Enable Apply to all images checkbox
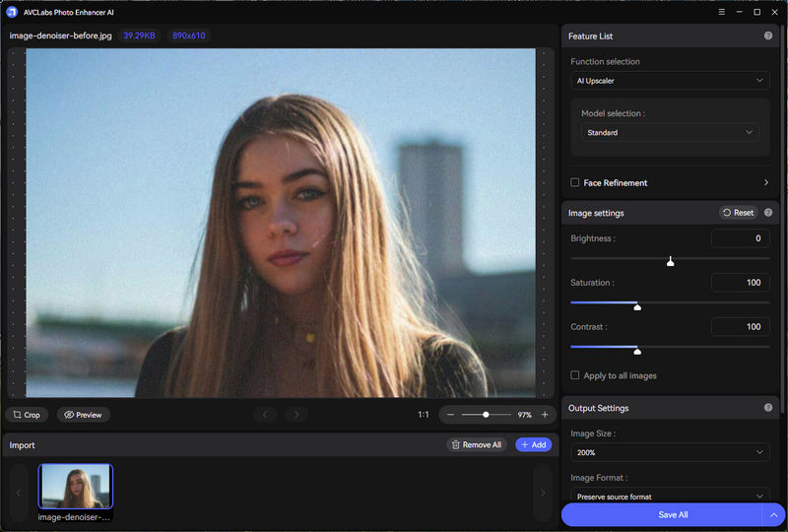Viewport: 788px width, 532px height. [575, 375]
